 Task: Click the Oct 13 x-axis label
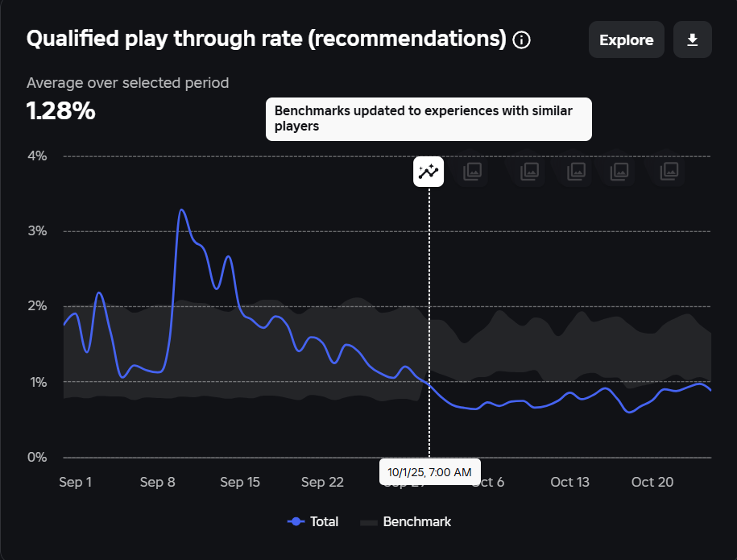pos(569,482)
